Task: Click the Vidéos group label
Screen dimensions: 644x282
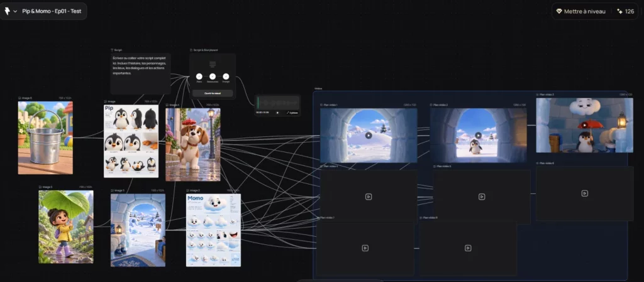Action: pos(318,88)
